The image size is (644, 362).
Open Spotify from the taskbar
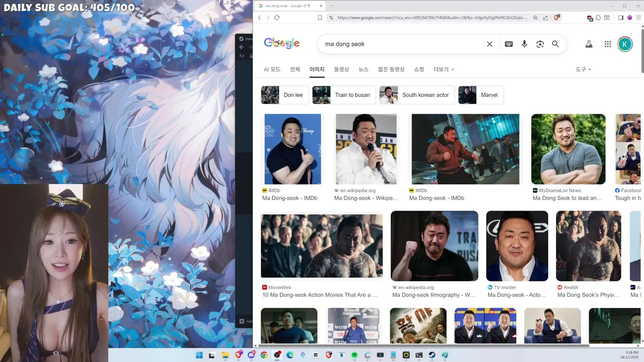(354, 355)
